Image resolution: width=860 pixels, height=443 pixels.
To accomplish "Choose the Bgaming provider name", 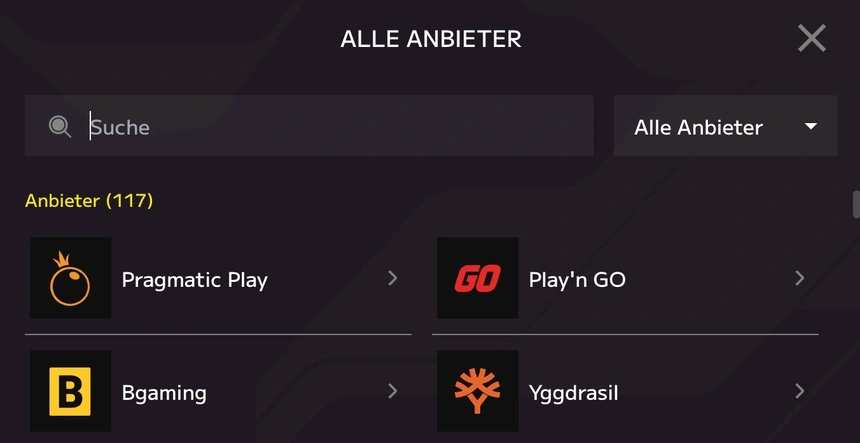I will [164, 392].
